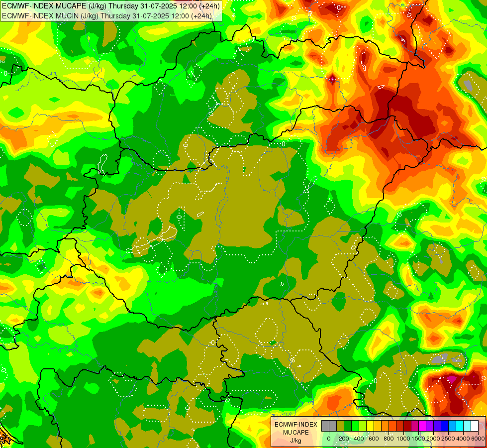This screenshot has width=487, height=448.
Task: Select the white legend swatch
Action: [475, 426]
